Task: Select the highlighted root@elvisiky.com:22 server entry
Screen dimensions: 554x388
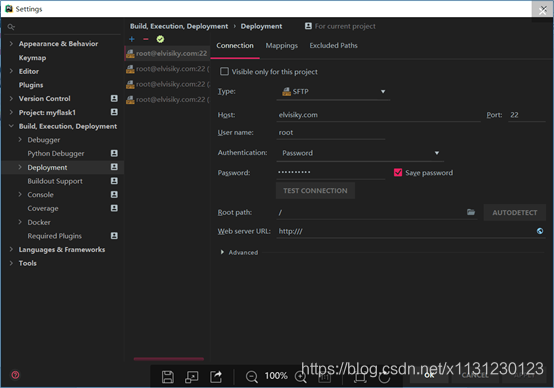Action: (167, 53)
